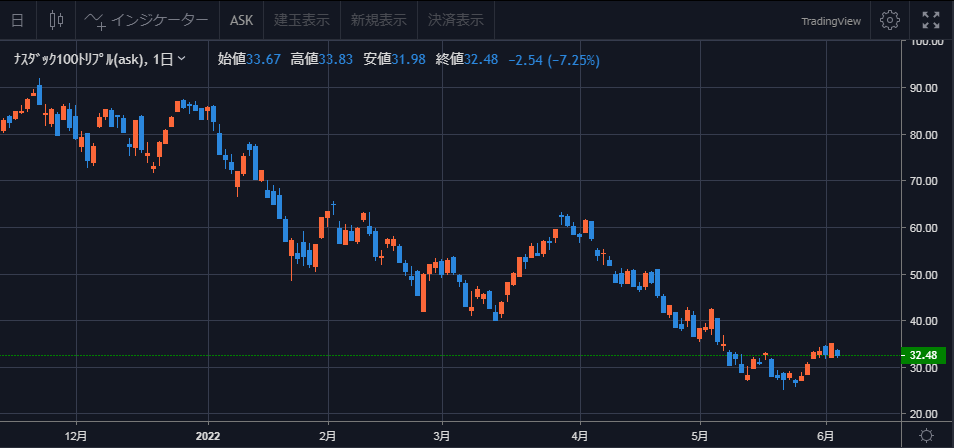The image size is (954, 448).
Task: Open the 日 timeframe selector
Action: (x=18, y=20)
